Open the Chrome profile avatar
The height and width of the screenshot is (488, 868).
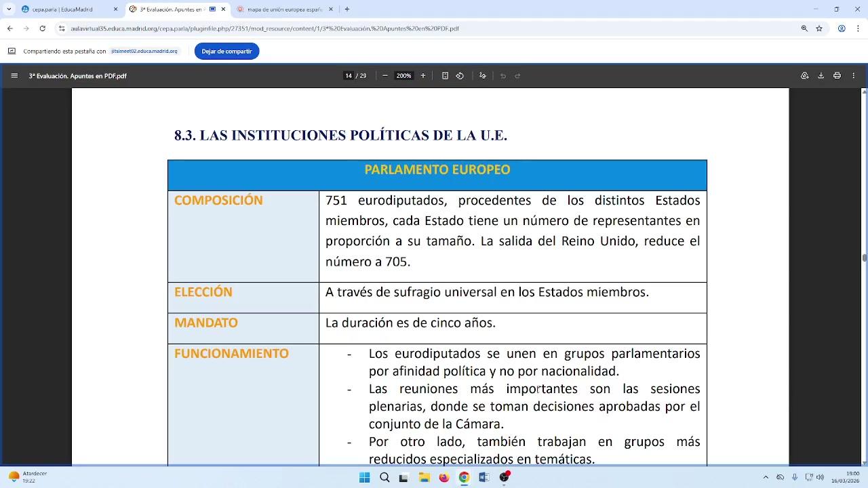pos(842,28)
